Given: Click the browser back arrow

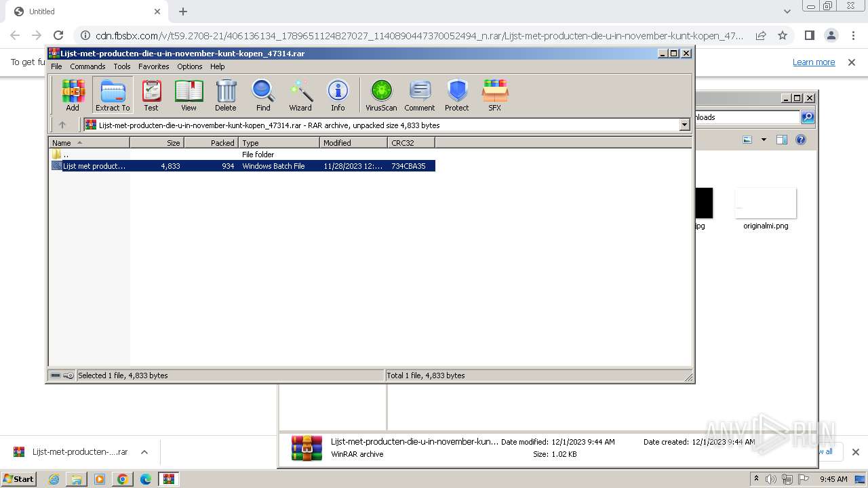Looking at the screenshot, I should [15, 35].
